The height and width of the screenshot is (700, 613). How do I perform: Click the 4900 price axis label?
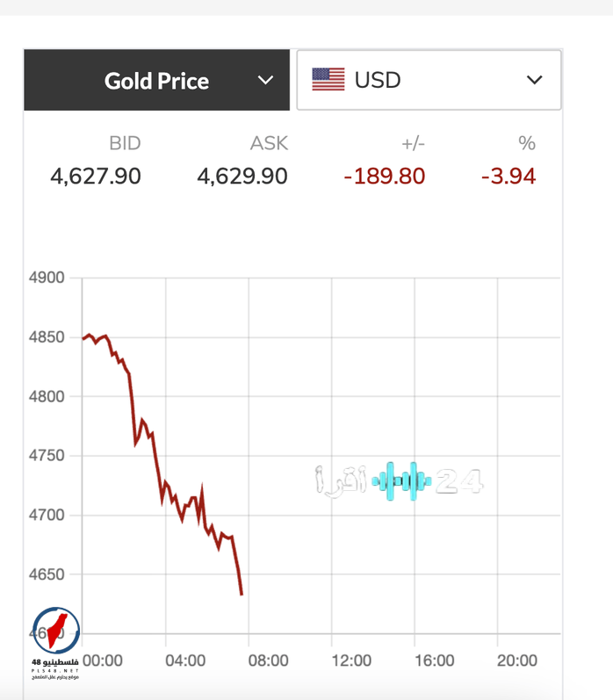tap(47, 278)
